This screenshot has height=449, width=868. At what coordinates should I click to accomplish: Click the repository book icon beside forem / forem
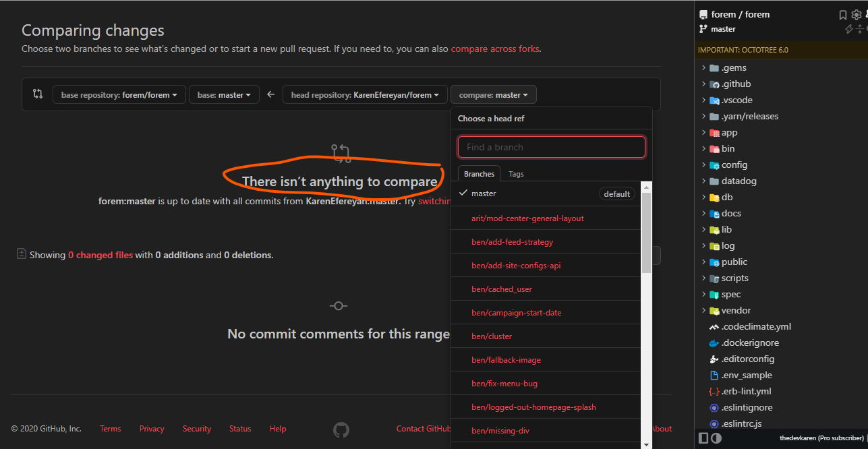[703, 14]
